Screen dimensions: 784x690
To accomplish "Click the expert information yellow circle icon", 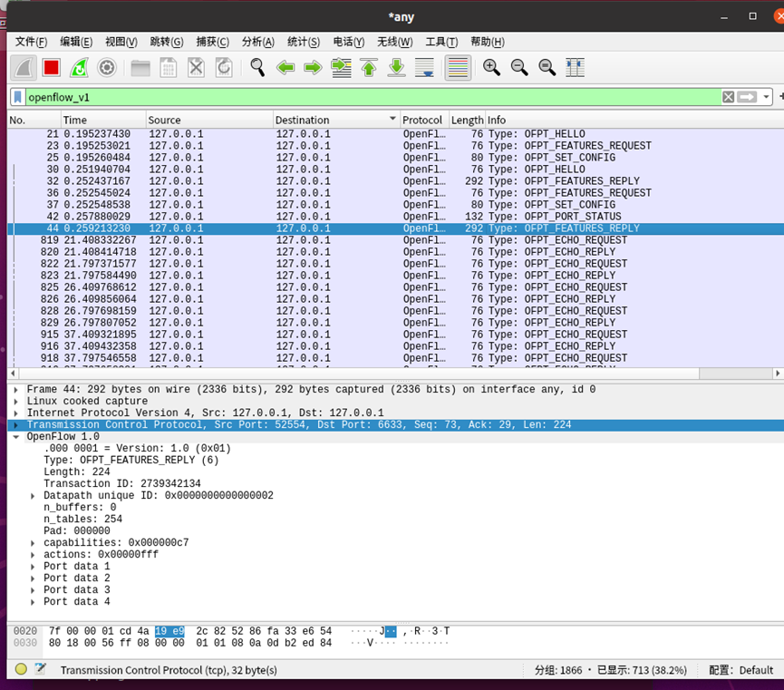I will click(21, 669).
